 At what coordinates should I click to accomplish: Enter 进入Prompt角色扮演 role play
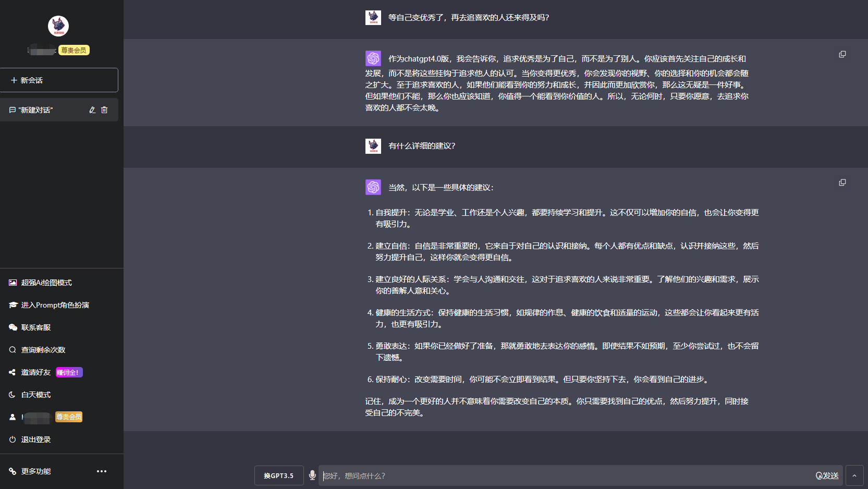(x=55, y=305)
